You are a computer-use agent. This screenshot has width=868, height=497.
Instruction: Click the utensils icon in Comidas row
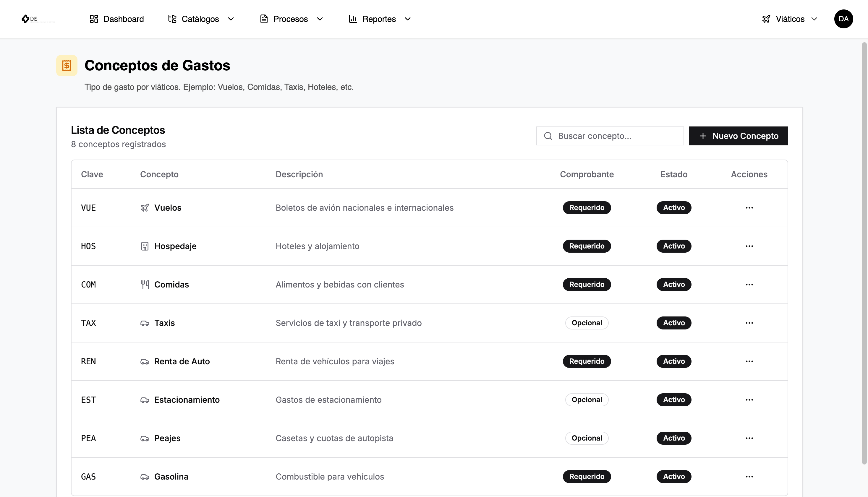[145, 284]
